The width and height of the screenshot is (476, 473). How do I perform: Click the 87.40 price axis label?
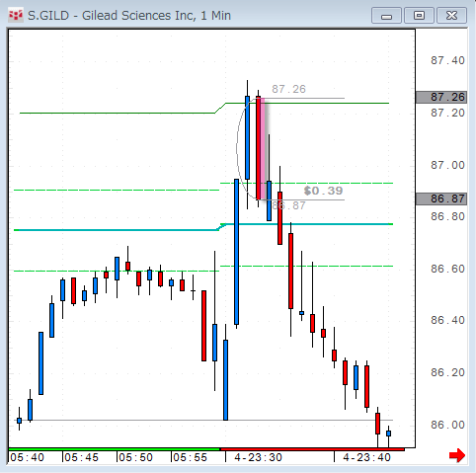[447, 60]
